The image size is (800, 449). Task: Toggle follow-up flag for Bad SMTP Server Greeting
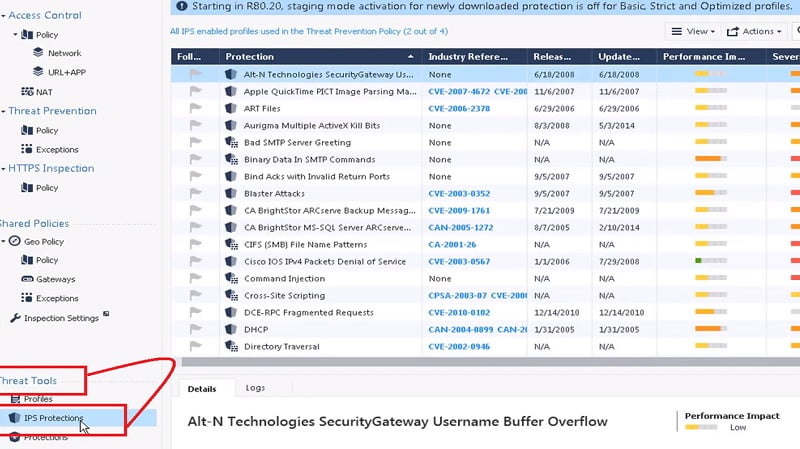coord(195,142)
